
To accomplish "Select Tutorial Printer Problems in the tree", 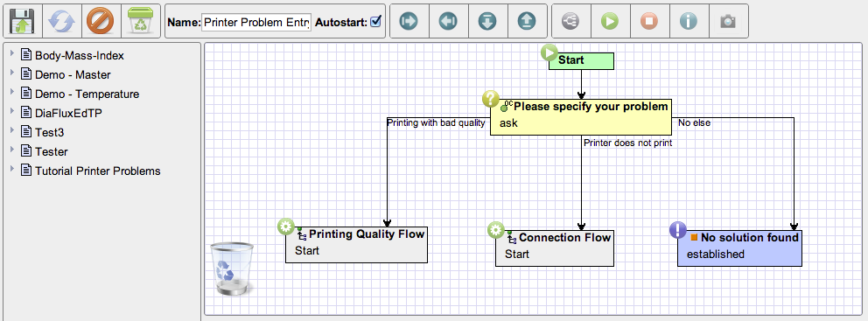I will point(97,171).
